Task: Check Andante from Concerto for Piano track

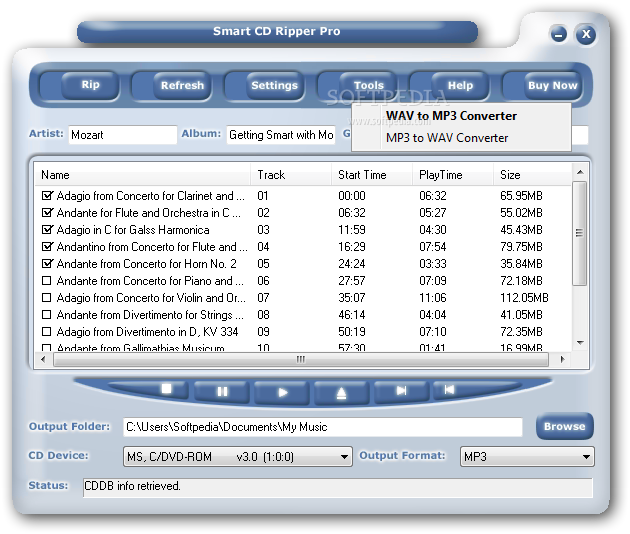Action: 47,280
